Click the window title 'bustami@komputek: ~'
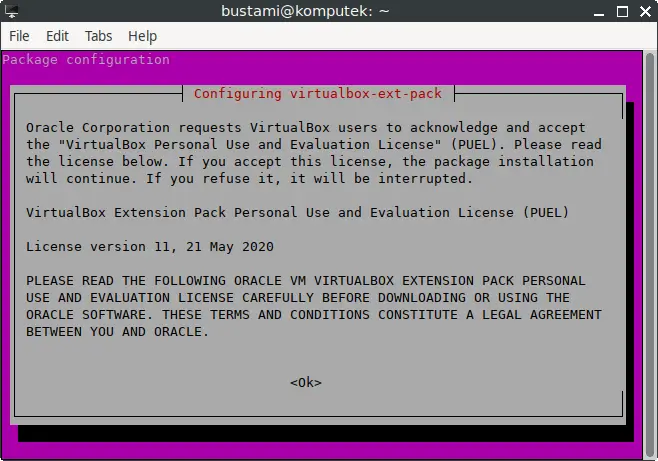This screenshot has width=658, height=461. (x=305, y=11)
